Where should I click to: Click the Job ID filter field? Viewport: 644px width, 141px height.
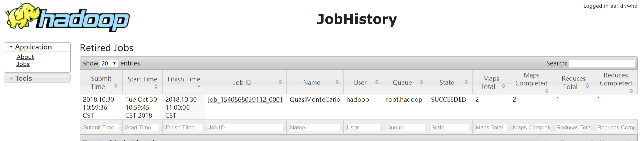tap(245, 128)
